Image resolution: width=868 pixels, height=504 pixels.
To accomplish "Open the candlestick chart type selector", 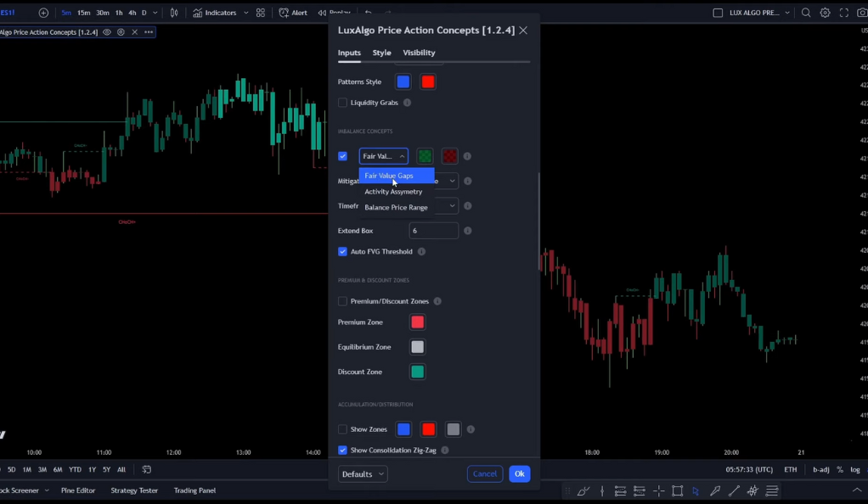I will pyautogui.click(x=174, y=13).
